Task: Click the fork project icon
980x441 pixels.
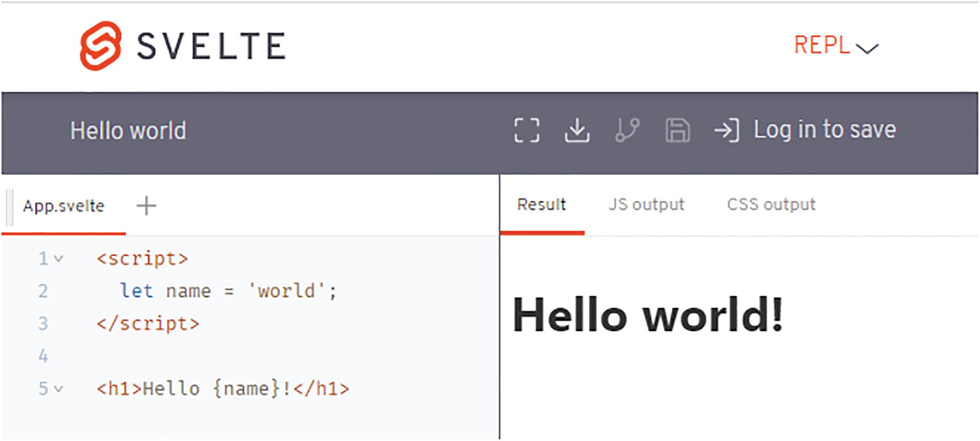Action: pos(627,131)
